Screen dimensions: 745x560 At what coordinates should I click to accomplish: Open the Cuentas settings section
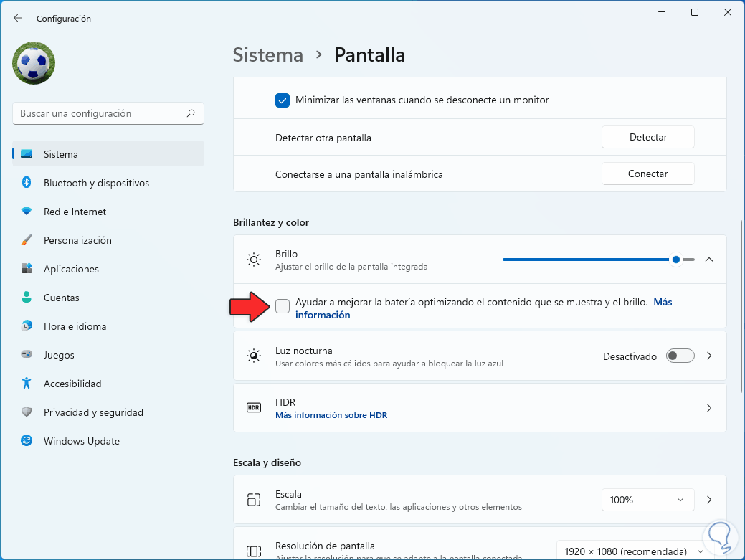pos(62,298)
